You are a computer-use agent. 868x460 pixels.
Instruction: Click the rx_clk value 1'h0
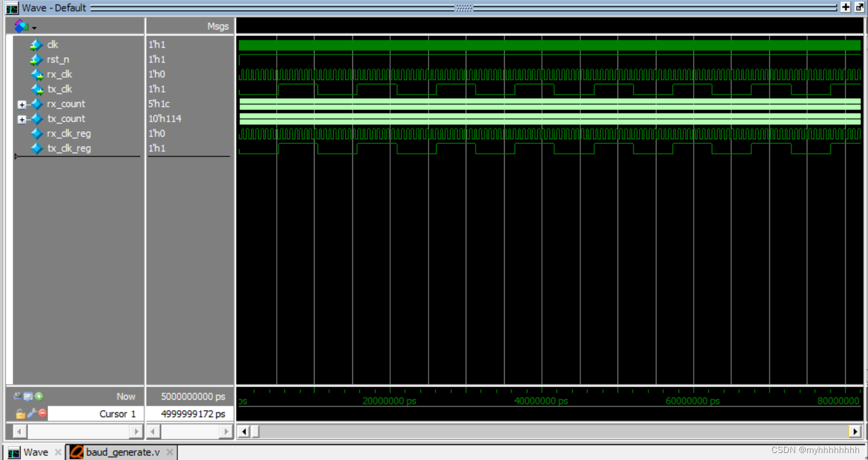[156, 74]
